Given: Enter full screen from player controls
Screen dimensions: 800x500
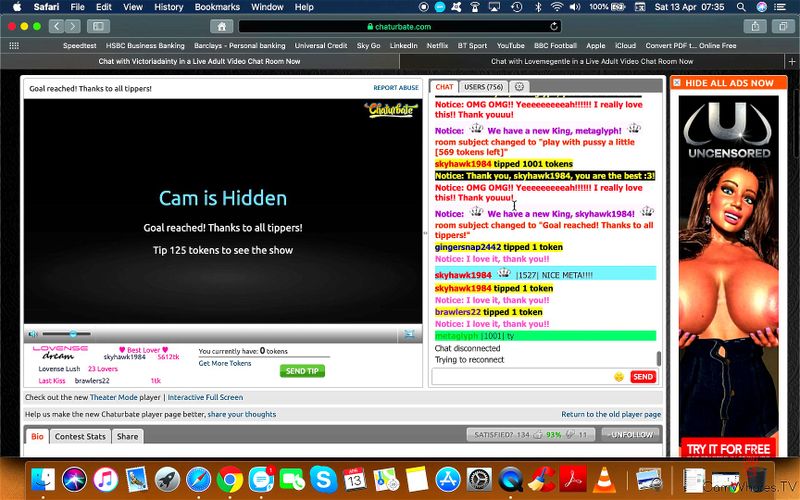Looking at the screenshot, I should (x=409, y=334).
